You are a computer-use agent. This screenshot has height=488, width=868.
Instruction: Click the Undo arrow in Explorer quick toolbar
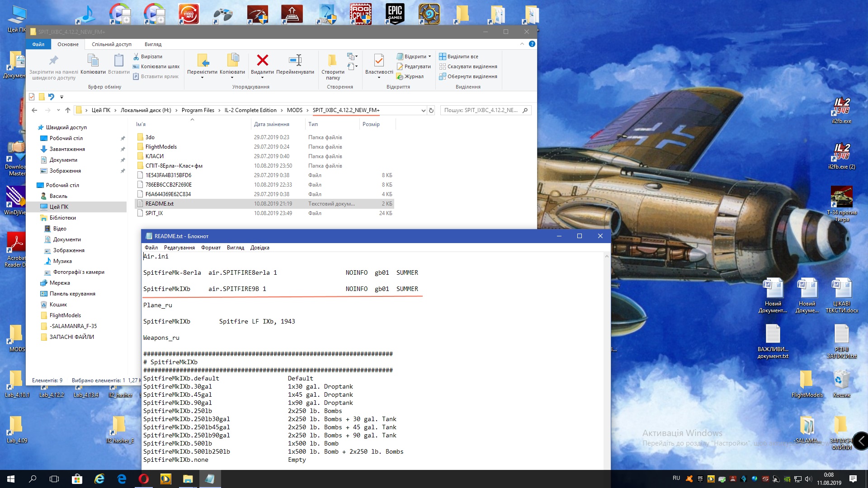coord(51,96)
